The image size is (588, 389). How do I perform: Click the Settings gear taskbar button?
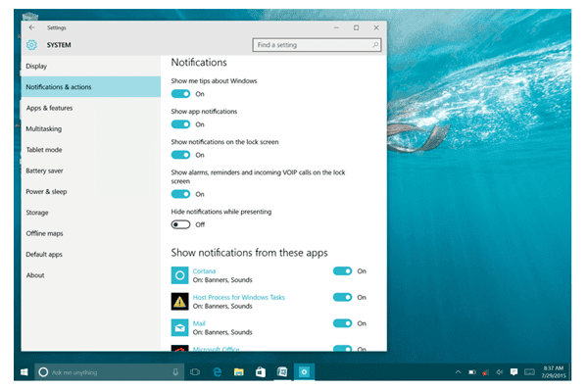[x=304, y=372]
